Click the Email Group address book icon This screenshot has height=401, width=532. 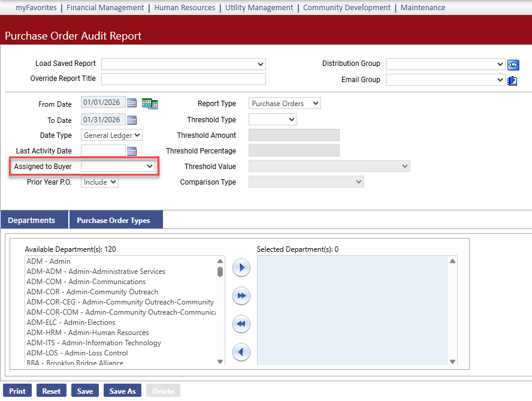pyautogui.click(x=512, y=80)
